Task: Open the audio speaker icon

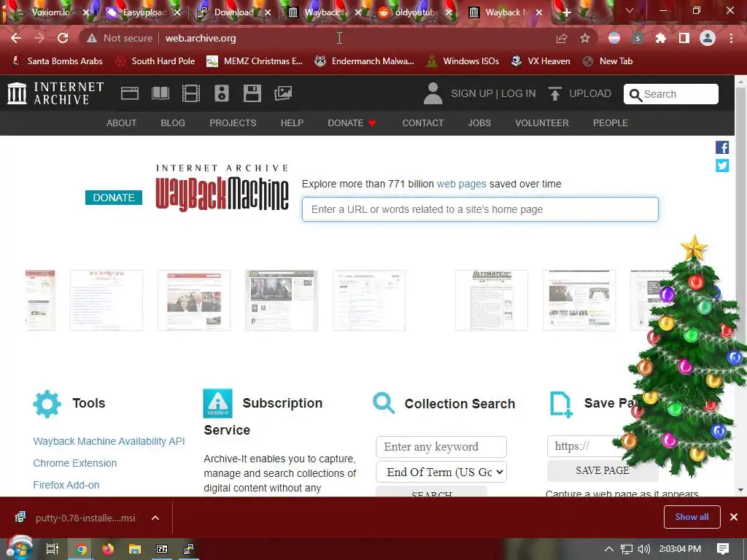Action: [222, 93]
